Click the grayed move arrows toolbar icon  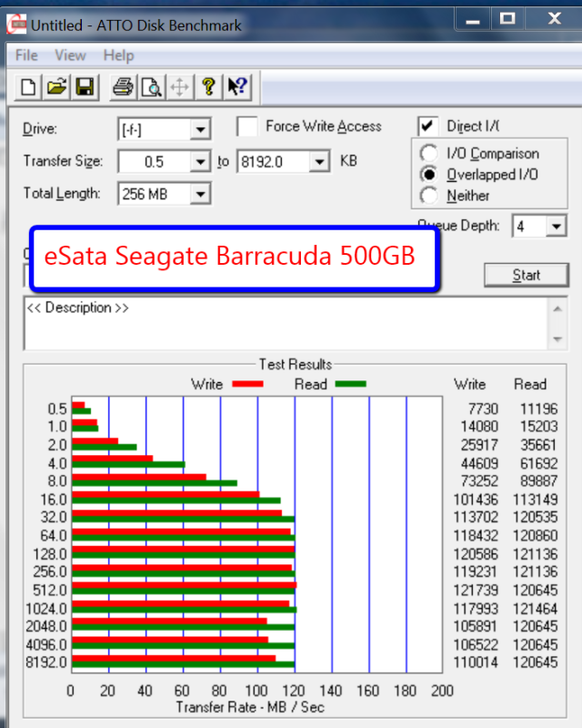tap(180, 86)
